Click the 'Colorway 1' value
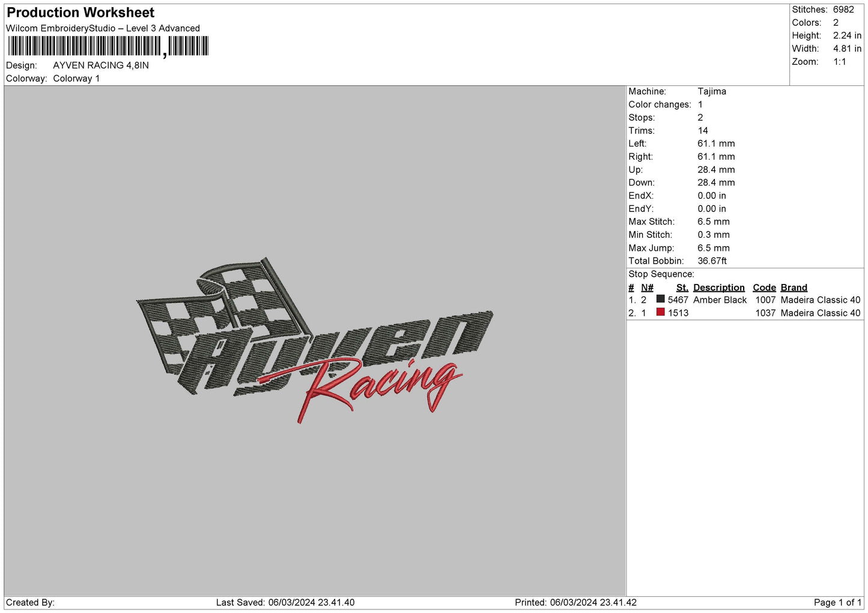Screen dimensions: 868x613 click(x=76, y=79)
